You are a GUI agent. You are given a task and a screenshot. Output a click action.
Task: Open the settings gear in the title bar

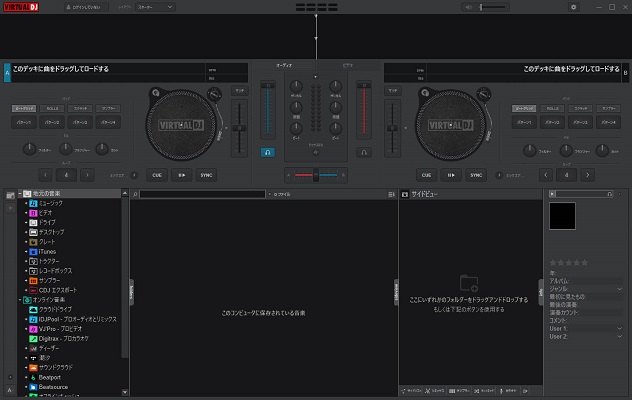point(574,7)
